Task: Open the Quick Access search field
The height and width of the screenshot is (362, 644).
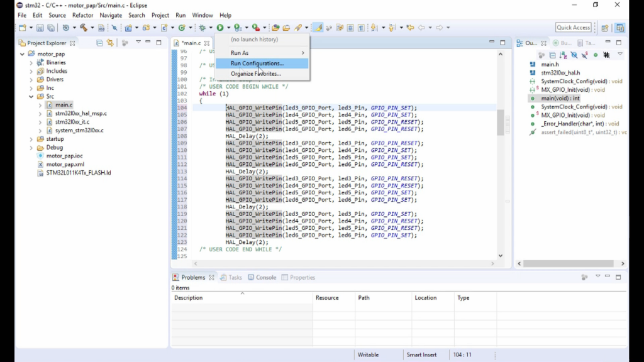Action: tap(573, 28)
